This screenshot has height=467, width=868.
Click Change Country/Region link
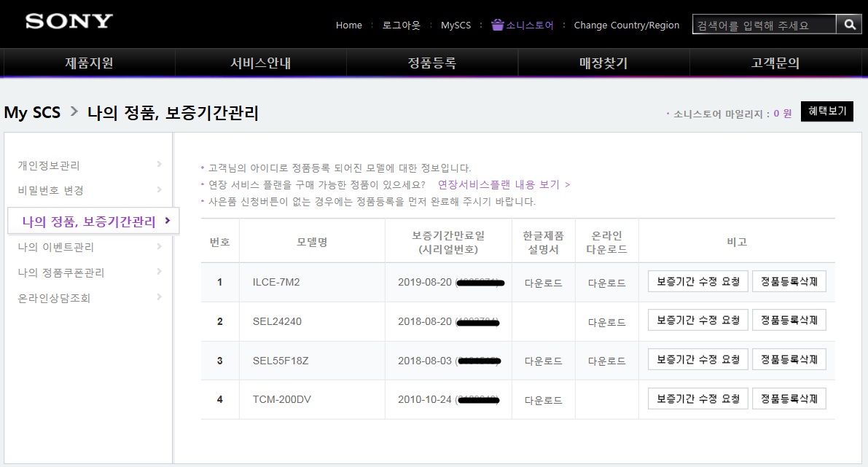click(x=626, y=25)
